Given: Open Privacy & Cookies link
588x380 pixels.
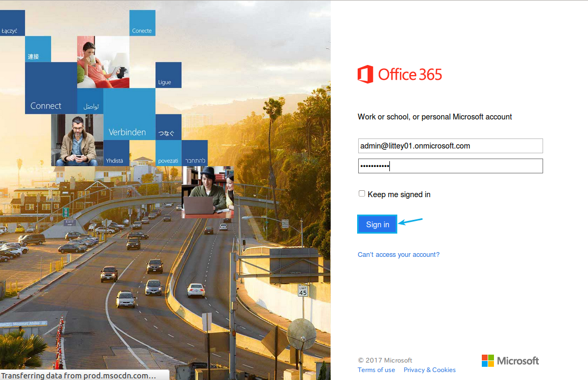Looking at the screenshot, I should click(x=430, y=370).
